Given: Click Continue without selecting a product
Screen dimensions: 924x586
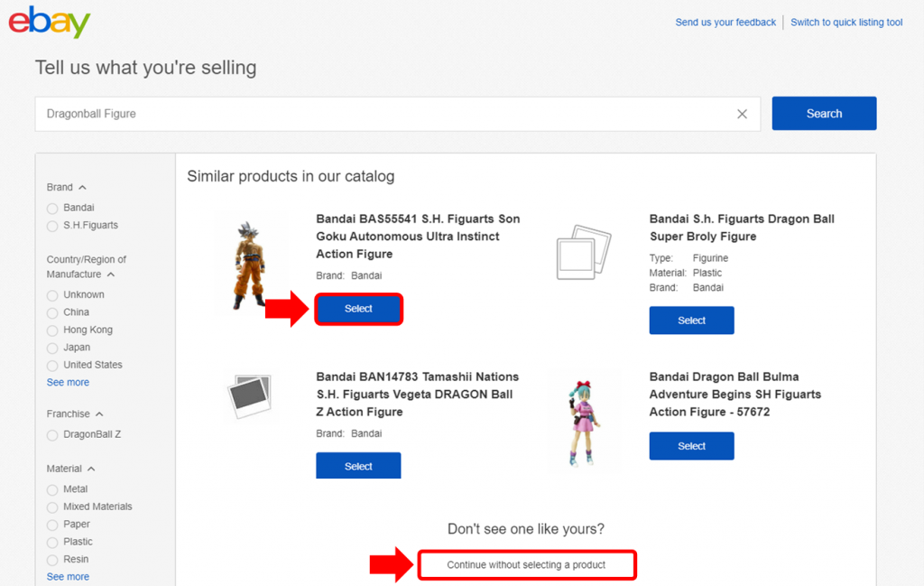Looking at the screenshot, I should [x=527, y=564].
